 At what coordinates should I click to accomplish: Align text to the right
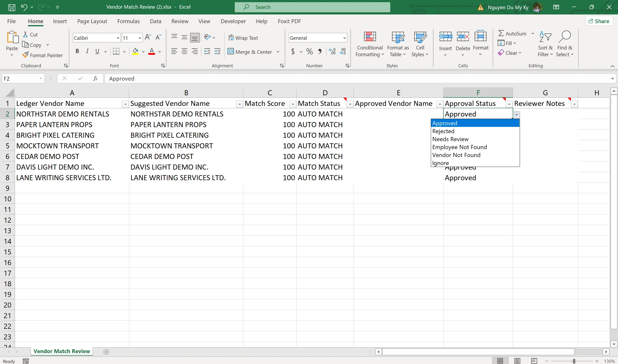click(195, 51)
